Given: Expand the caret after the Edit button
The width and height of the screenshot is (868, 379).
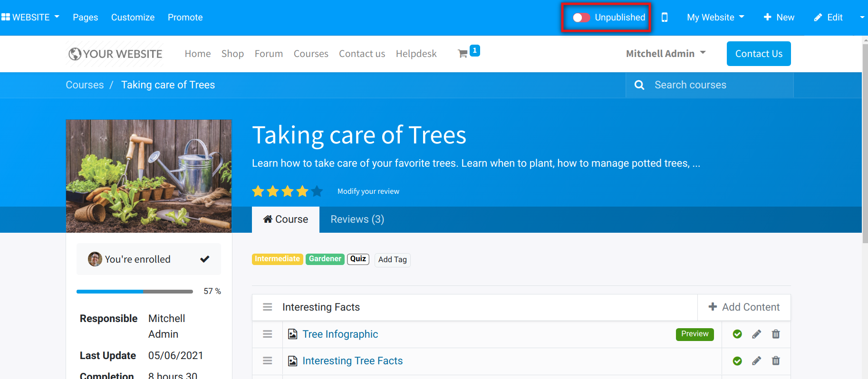Looking at the screenshot, I should [862, 18].
